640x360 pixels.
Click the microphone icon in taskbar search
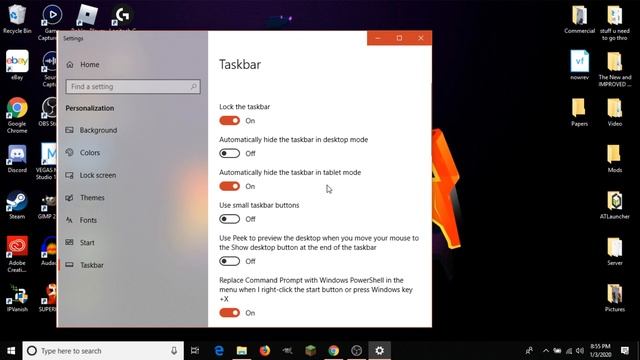click(174, 351)
